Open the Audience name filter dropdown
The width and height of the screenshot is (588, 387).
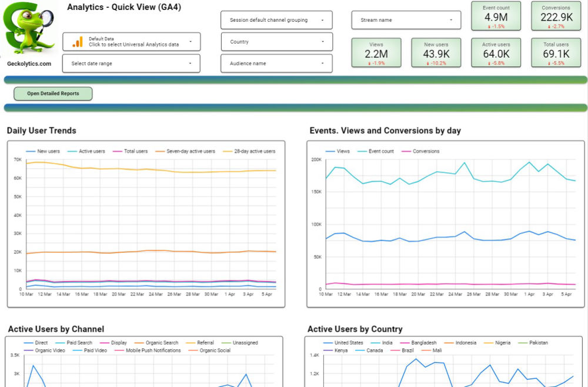coord(276,64)
